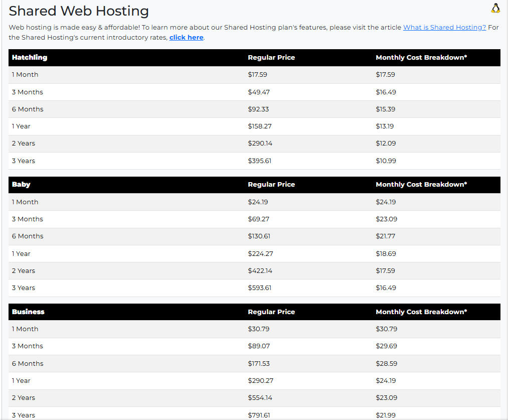Click the $10.99 monthly cost

386,161
